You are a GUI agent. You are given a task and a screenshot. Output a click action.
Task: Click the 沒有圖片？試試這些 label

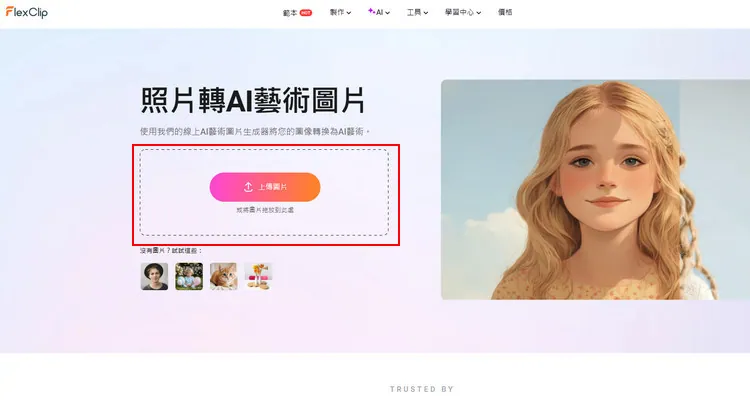[171, 251]
